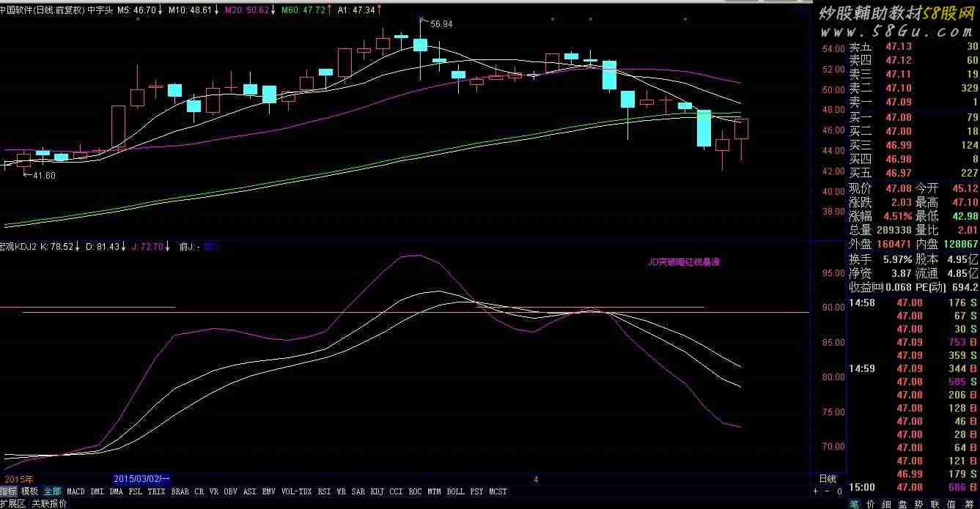Select the 笔 tick tab

point(855,504)
